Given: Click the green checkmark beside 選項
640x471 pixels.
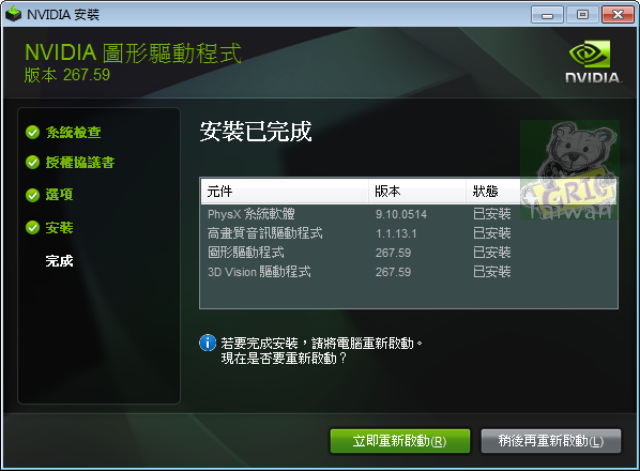Looking at the screenshot, I should tap(33, 195).
